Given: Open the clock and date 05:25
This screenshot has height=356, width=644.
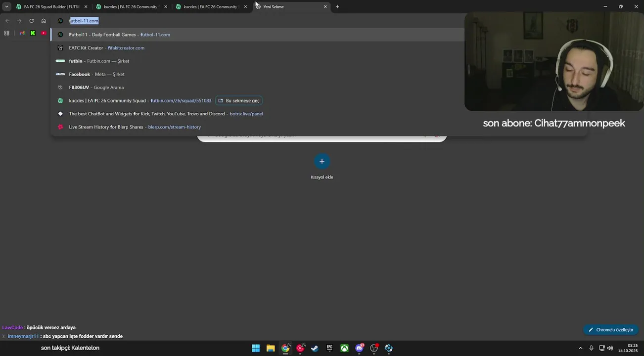Looking at the screenshot, I should click(628, 348).
